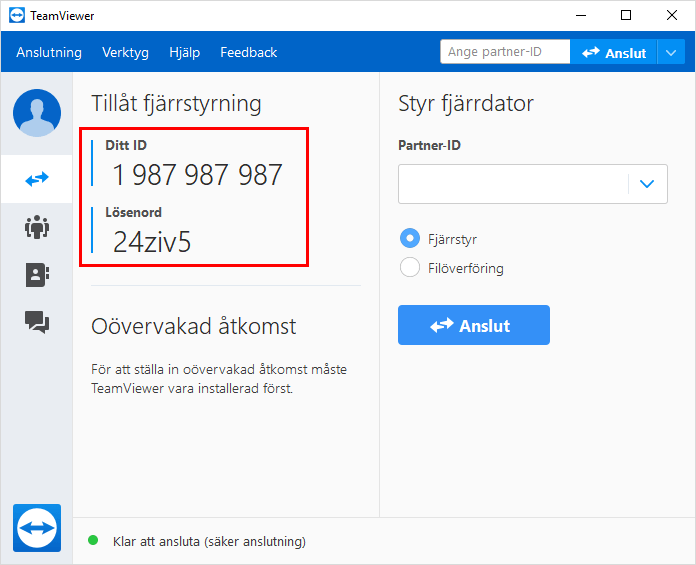
Task: Expand the Partner-ID dropdown arrow
Action: [x=647, y=184]
